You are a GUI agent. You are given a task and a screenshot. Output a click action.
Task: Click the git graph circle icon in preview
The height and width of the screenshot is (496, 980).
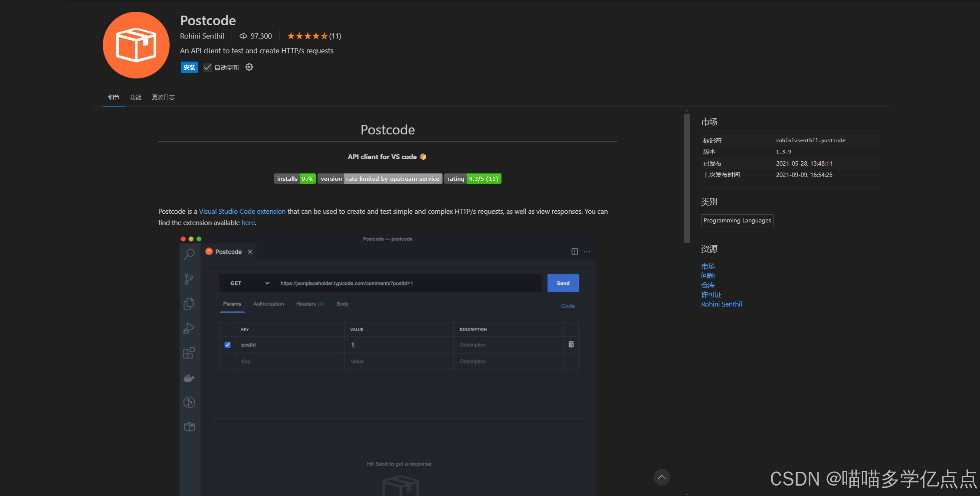189,402
